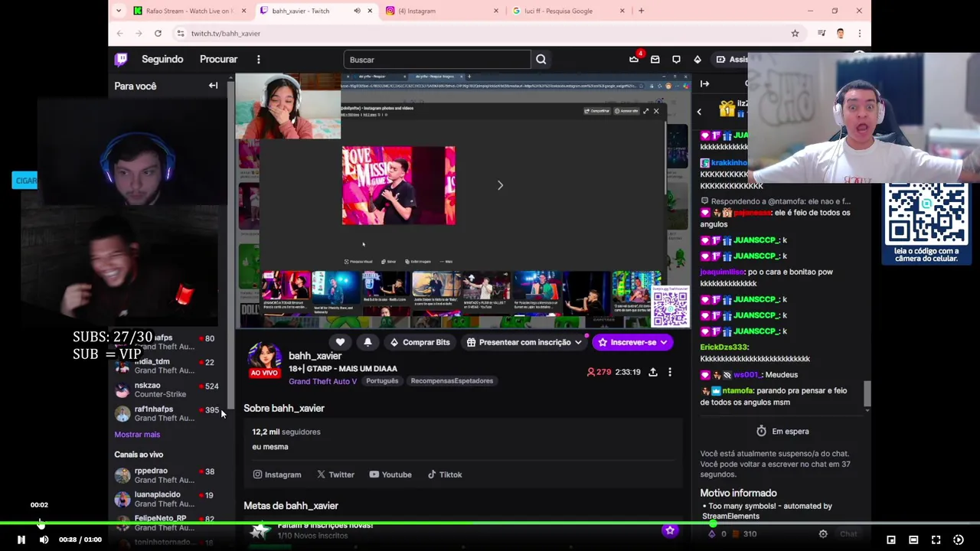Screen dimensions: 980x551
Task: Select the Português tag
Action: coord(382,381)
